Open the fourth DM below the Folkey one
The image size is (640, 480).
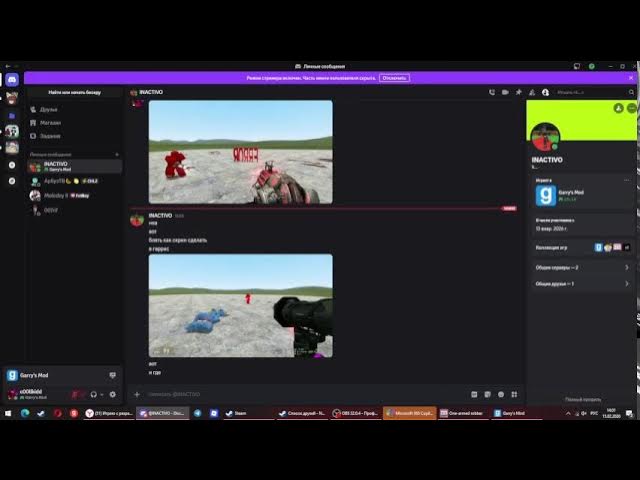pyautogui.click(x=75, y=211)
